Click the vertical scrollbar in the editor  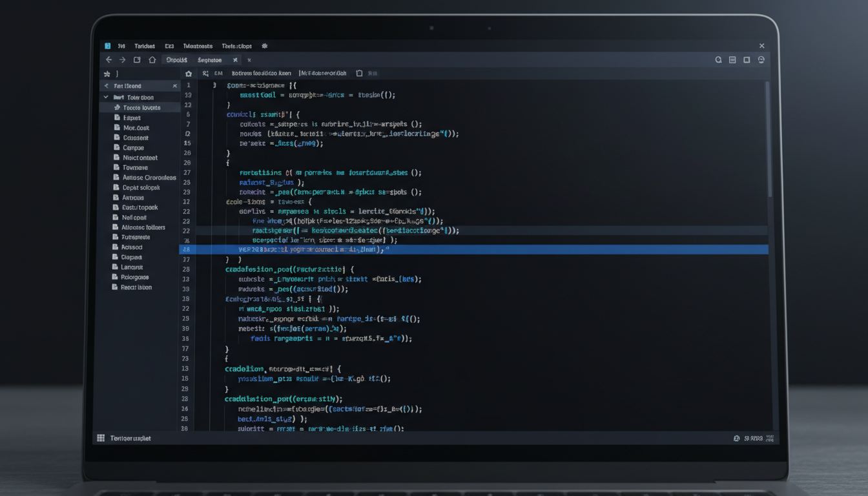[768, 139]
